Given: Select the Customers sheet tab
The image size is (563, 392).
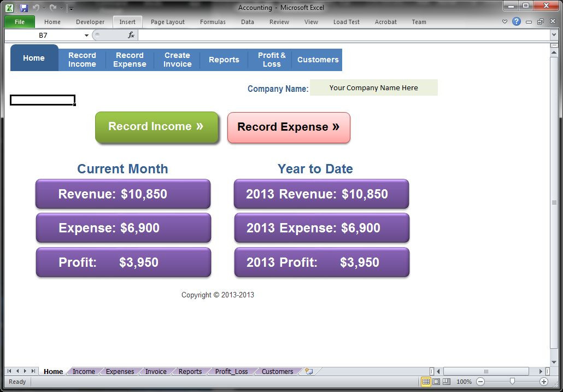Looking at the screenshot, I should coord(277,372).
